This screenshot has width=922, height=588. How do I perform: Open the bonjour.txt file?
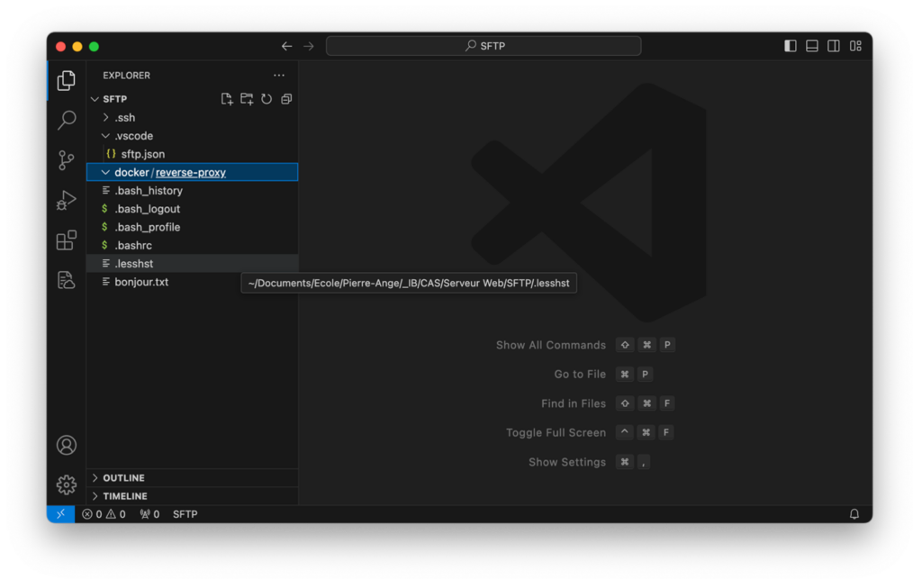pyautogui.click(x=193, y=282)
